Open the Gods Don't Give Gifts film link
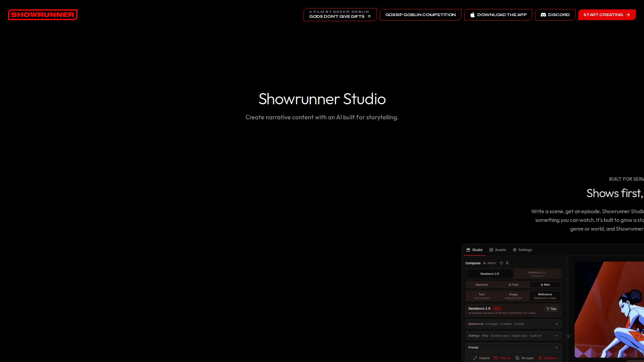Image resolution: width=644 pixels, height=362 pixels. [x=340, y=14]
